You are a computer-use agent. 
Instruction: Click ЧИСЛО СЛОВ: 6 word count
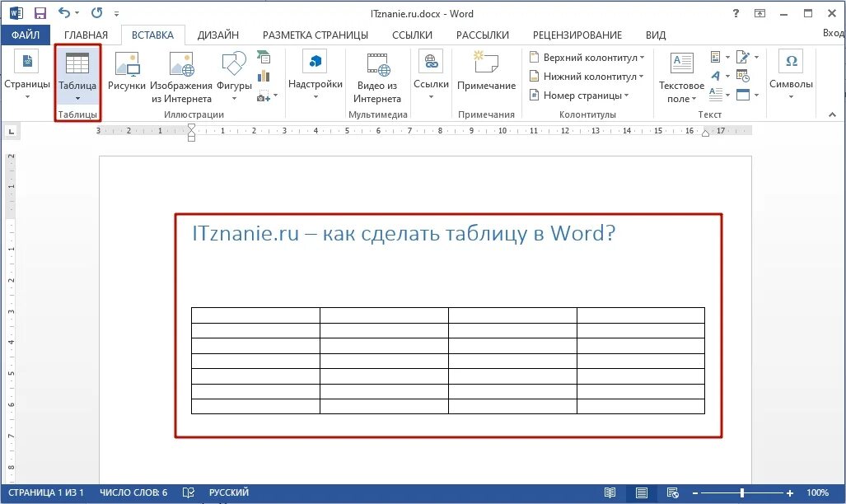pos(133,492)
